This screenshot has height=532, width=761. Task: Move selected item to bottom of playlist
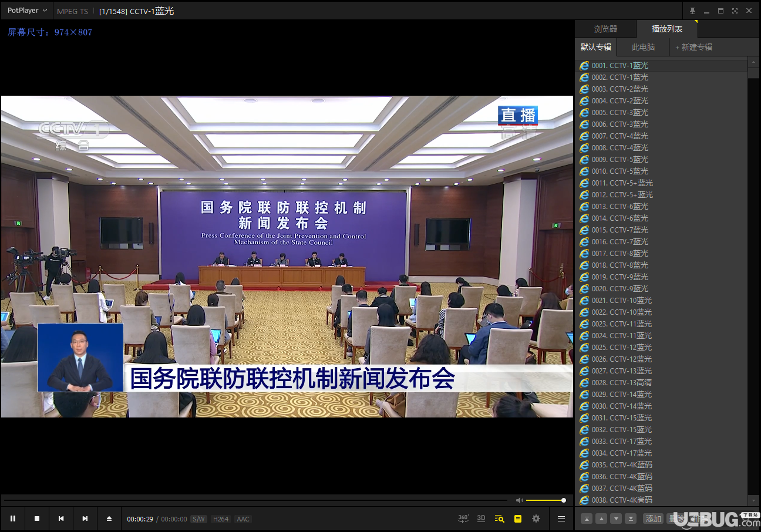coord(631,518)
